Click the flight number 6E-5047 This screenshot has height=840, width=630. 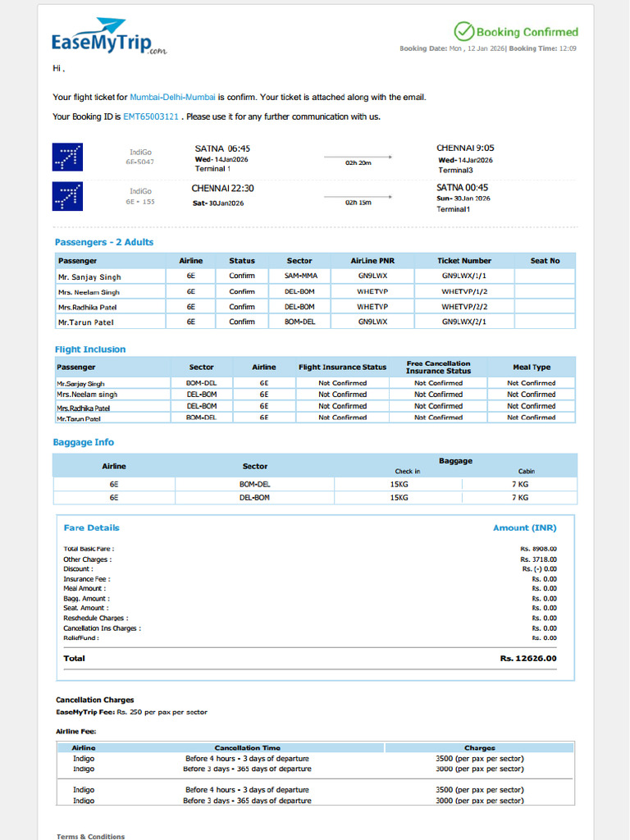point(139,162)
